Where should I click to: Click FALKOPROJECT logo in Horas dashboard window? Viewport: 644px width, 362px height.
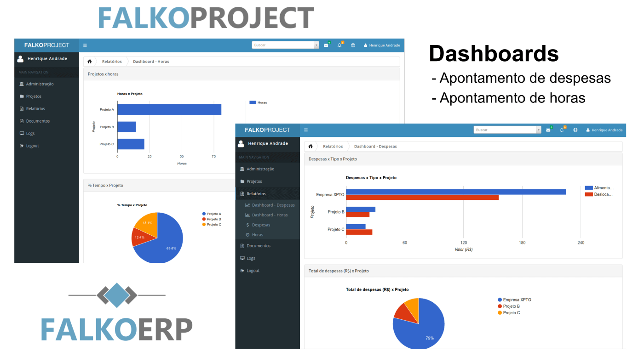pyautogui.click(x=46, y=45)
